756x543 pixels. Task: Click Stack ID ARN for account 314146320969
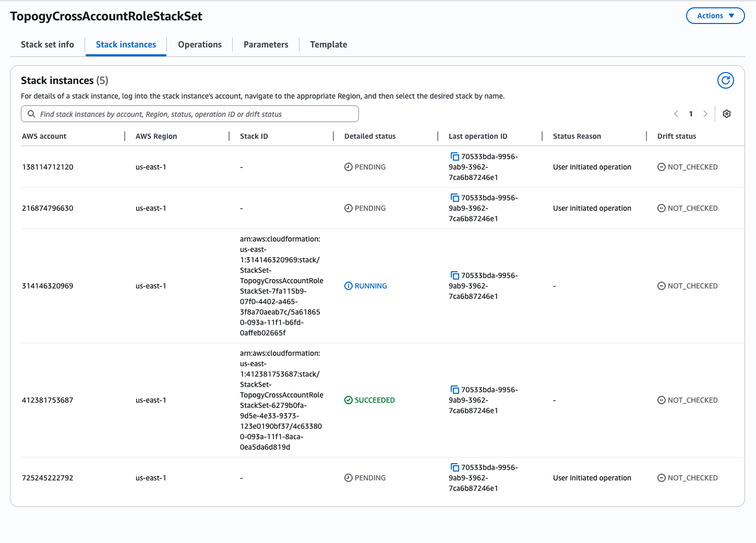pyautogui.click(x=282, y=286)
